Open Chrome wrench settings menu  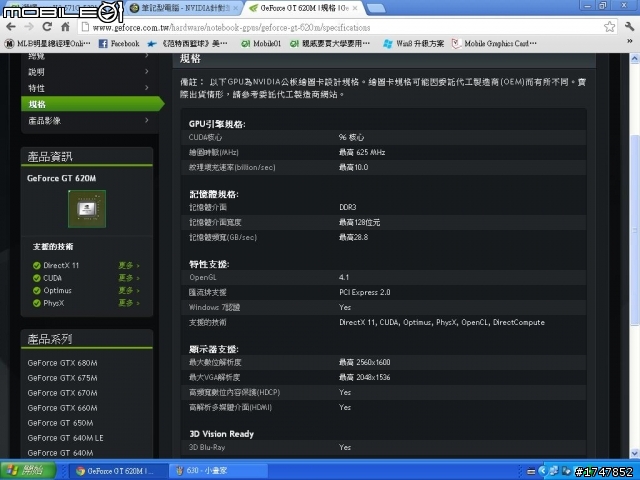click(x=629, y=27)
